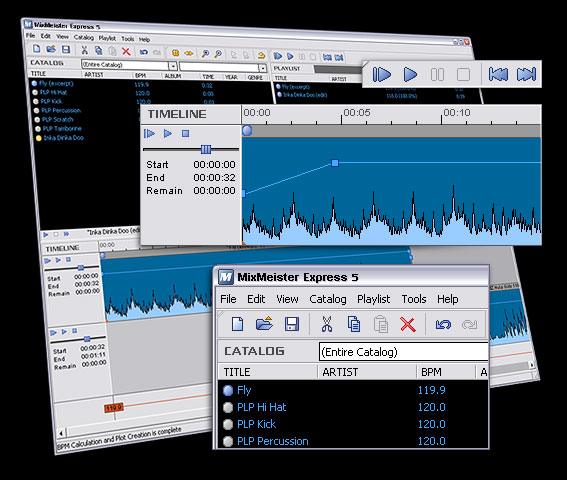Image resolution: width=567 pixels, height=480 pixels.
Task: Click the fast-forward double arrow beside the Inka Dinka Doo title bar
Action: (67, 234)
